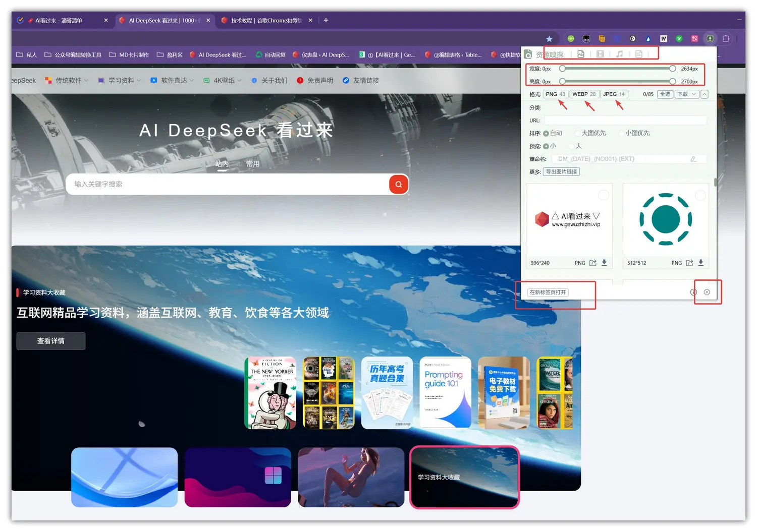The image size is (757, 532).
Task: Open a new browser tab
Action: coord(326,20)
